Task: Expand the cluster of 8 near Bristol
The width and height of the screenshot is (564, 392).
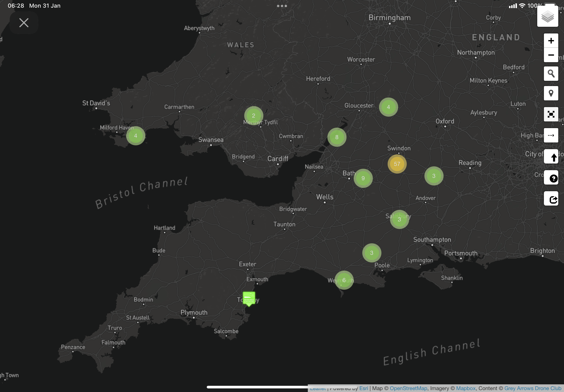Action: (337, 137)
